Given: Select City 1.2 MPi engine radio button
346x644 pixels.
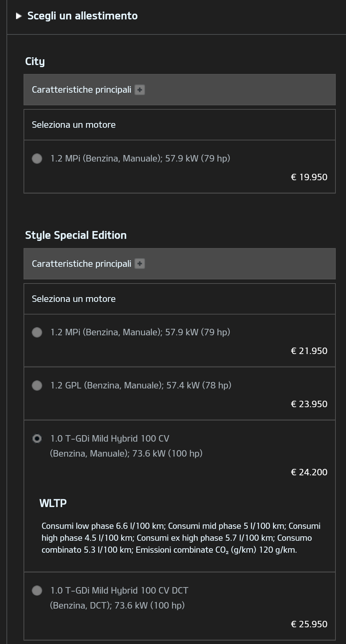Looking at the screenshot, I should tap(37, 158).
